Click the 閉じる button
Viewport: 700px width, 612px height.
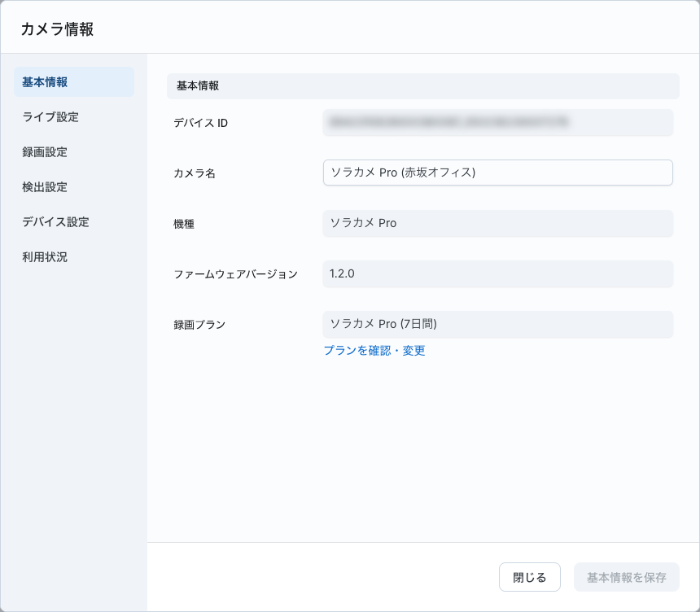click(529, 577)
